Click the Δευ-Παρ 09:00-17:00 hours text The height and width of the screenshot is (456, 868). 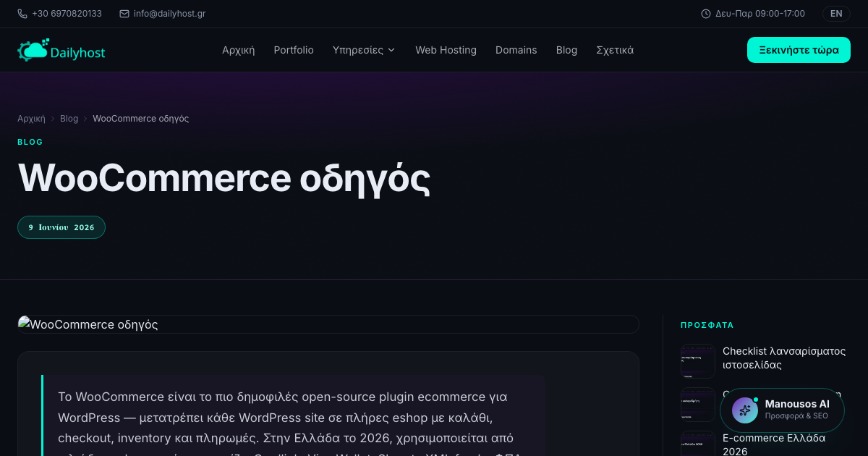tap(760, 14)
